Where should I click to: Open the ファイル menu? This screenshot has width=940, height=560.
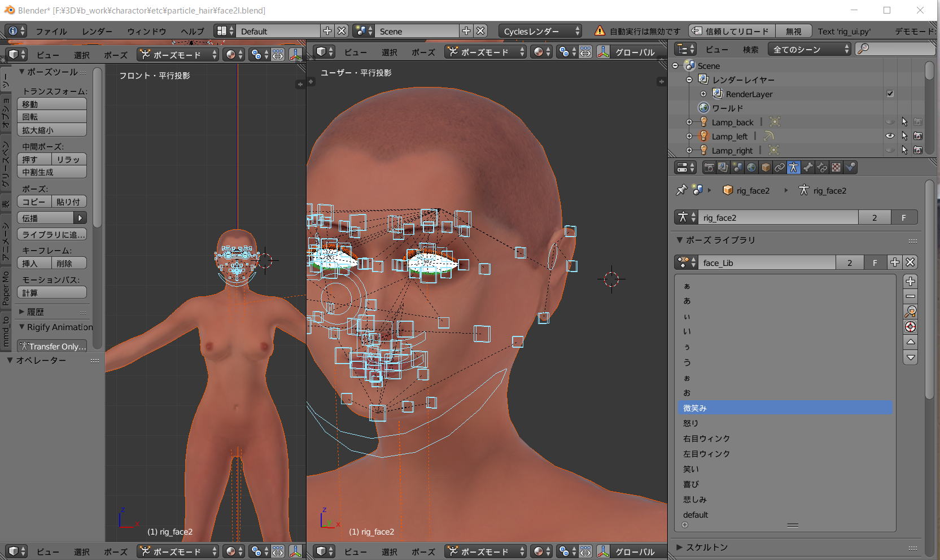[51, 31]
